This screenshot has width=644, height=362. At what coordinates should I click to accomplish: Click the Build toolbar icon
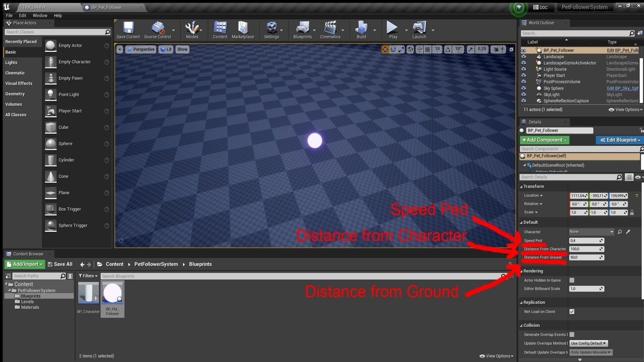[x=361, y=30]
